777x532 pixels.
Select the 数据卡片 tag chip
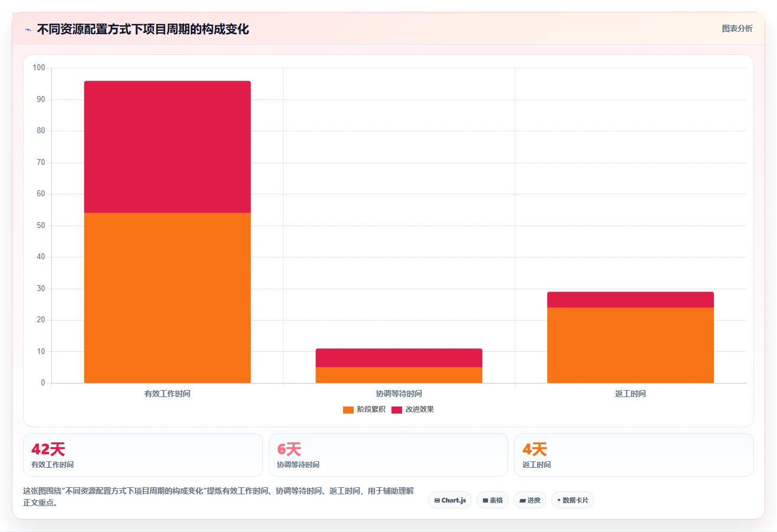tap(572, 500)
